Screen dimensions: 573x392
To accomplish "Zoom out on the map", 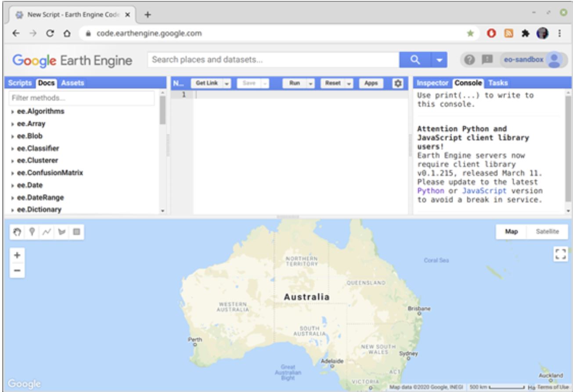I will point(17,270).
